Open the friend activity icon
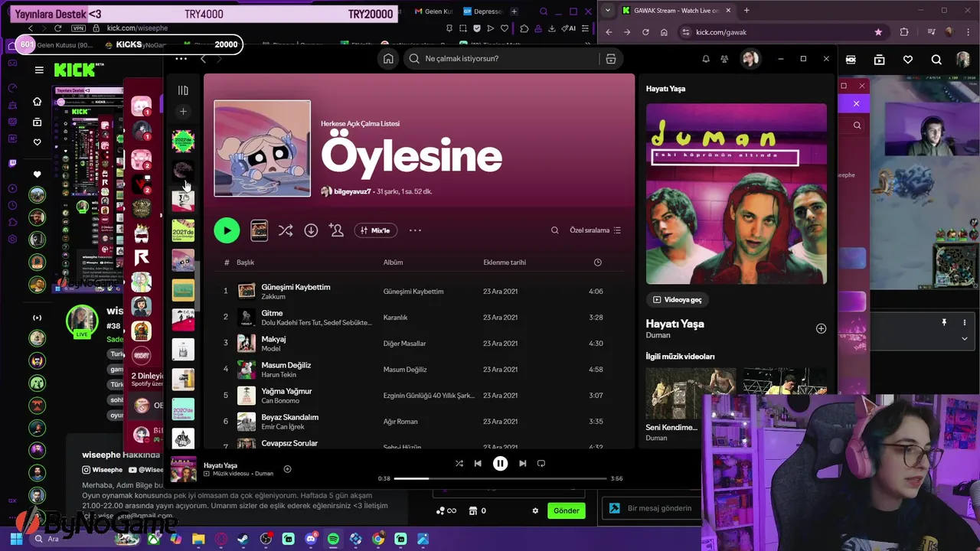 pyautogui.click(x=724, y=59)
